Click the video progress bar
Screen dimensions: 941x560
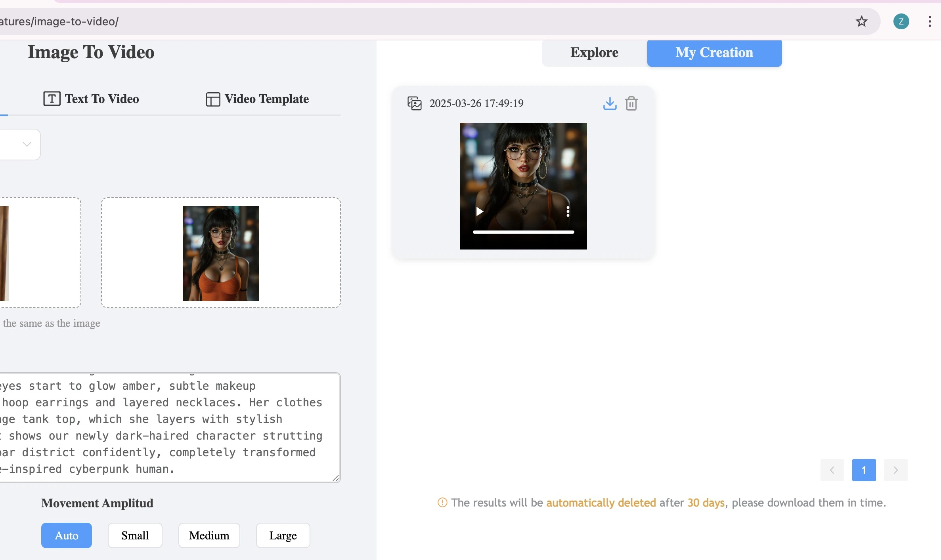tap(523, 232)
